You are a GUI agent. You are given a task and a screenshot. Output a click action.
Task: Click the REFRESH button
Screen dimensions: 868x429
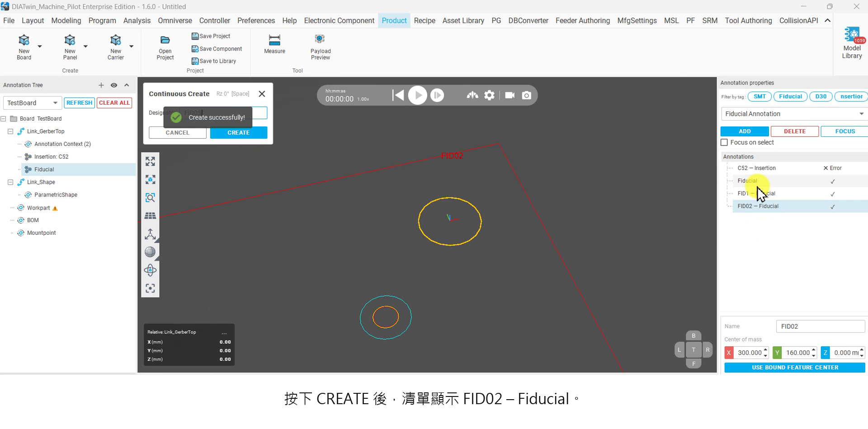click(79, 103)
